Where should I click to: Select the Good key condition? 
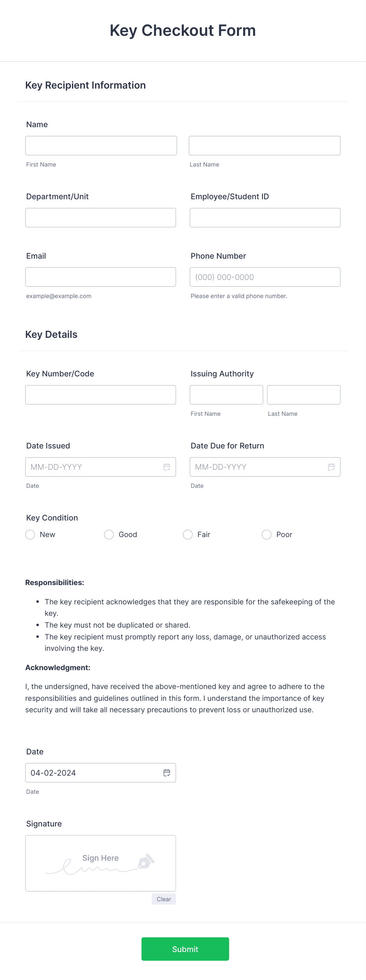(x=109, y=535)
